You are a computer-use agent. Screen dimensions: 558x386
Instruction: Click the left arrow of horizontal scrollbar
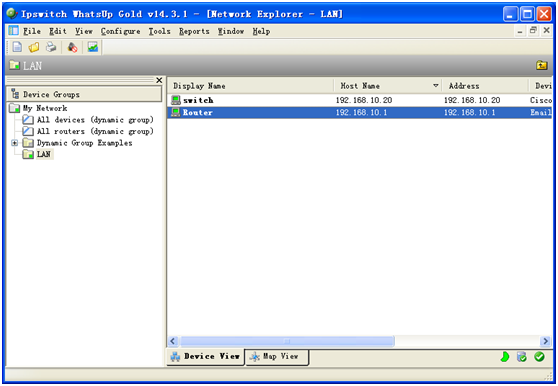click(x=173, y=341)
